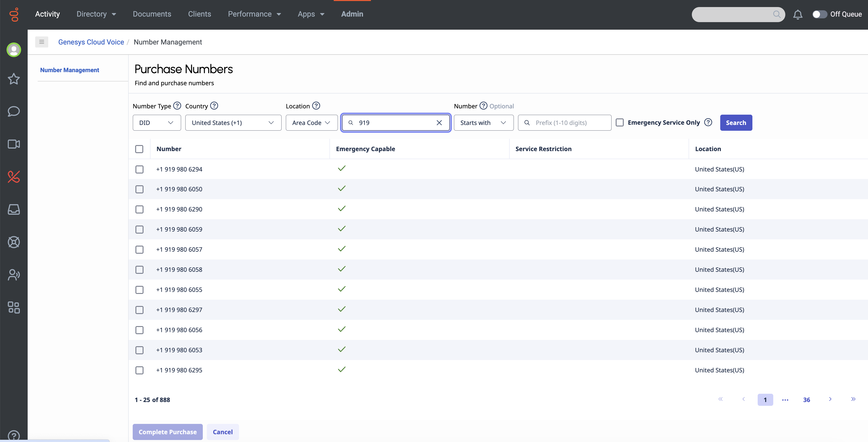Open the notifications bell icon

pos(797,15)
